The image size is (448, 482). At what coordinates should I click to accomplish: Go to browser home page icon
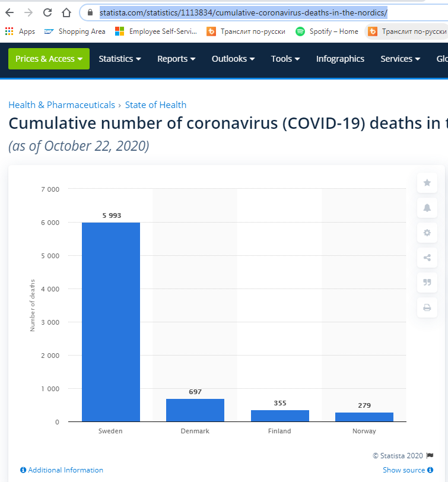(66, 12)
